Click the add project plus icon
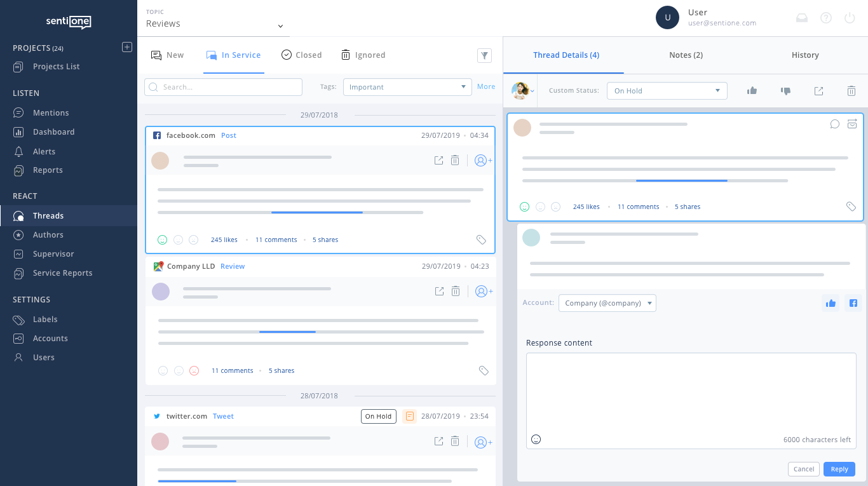This screenshot has width=868, height=486. 127,47
